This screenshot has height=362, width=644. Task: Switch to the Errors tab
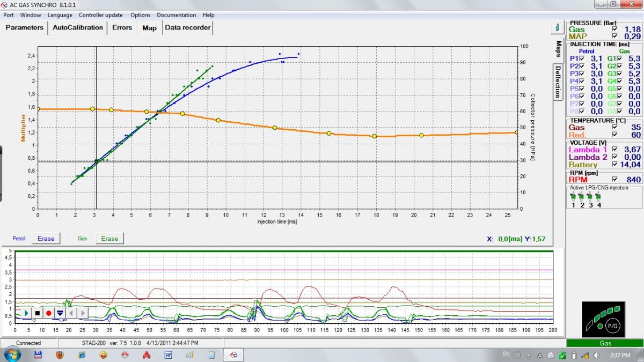point(122,27)
